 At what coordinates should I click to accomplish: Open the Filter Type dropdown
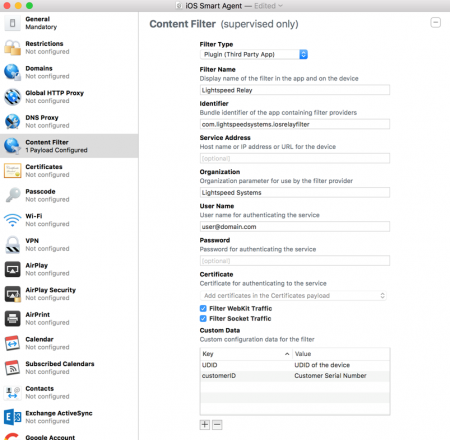(x=254, y=54)
